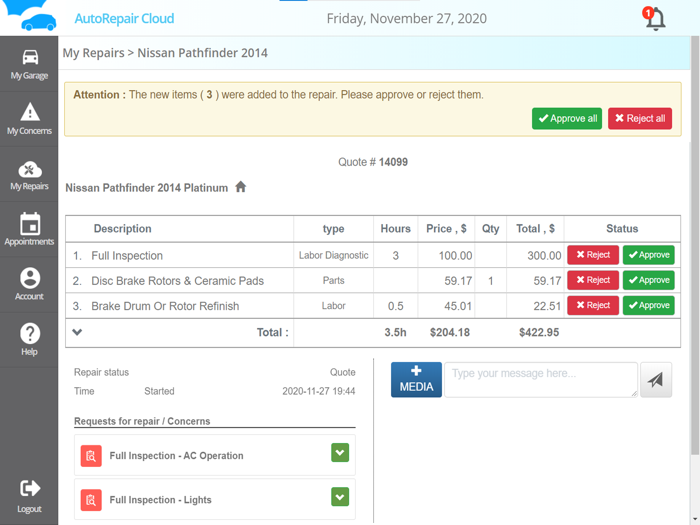Viewport: 700px width, 525px height.
Task: Approve all new repair items
Action: pyautogui.click(x=567, y=118)
